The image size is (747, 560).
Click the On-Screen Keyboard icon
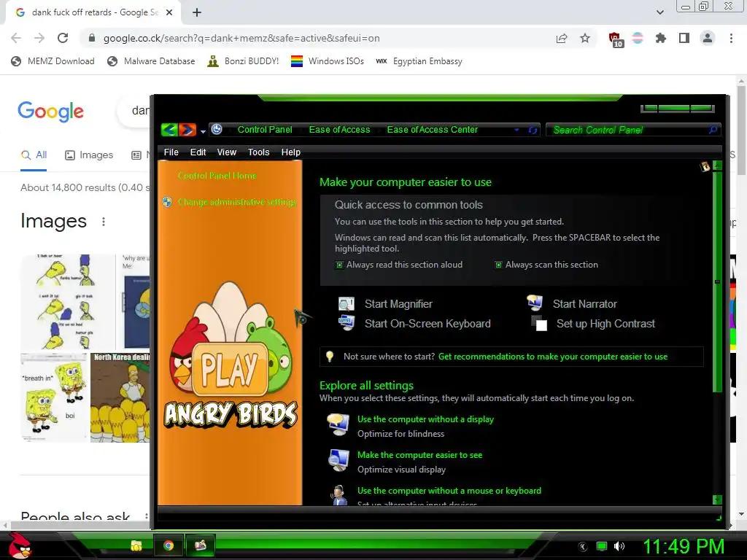347,323
